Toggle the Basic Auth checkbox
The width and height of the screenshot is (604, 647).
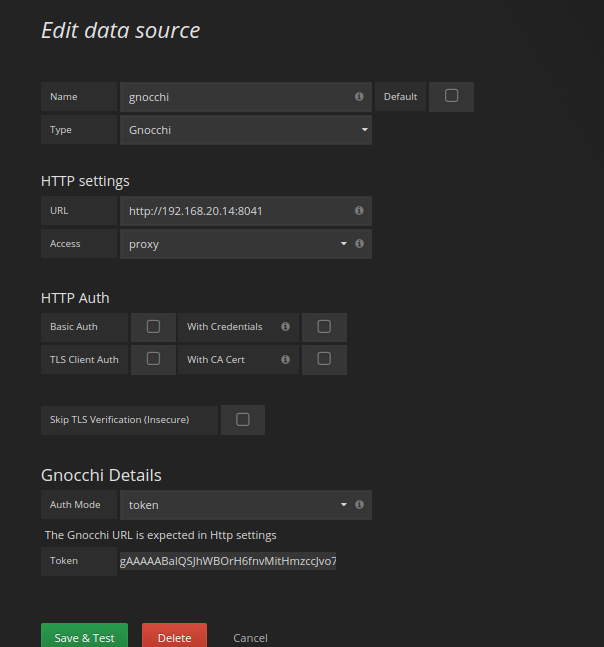click(153, 326)
